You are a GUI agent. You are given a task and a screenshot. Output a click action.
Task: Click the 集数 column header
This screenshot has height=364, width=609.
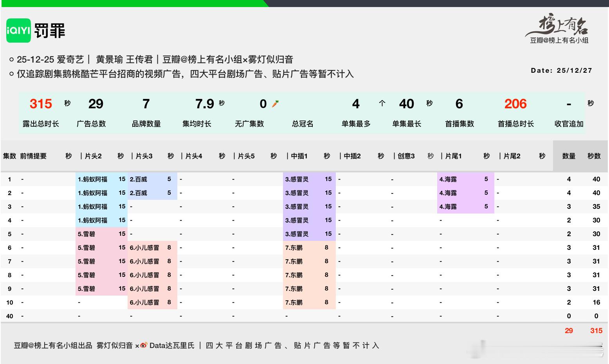coord(9,156)
